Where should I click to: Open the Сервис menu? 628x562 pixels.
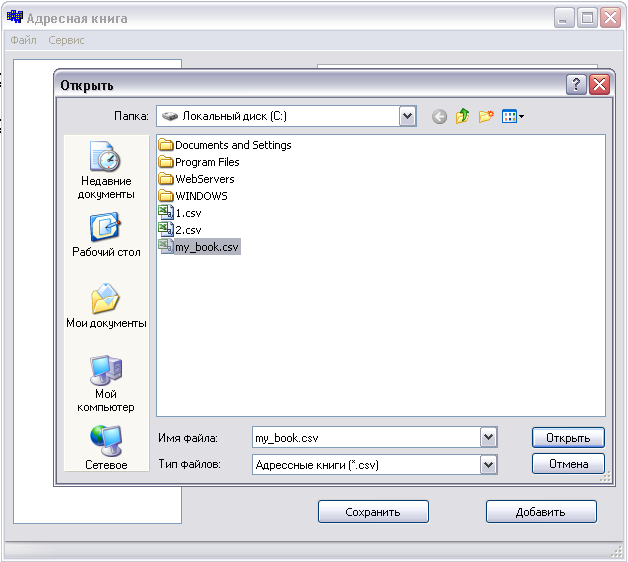pos(66,40)
